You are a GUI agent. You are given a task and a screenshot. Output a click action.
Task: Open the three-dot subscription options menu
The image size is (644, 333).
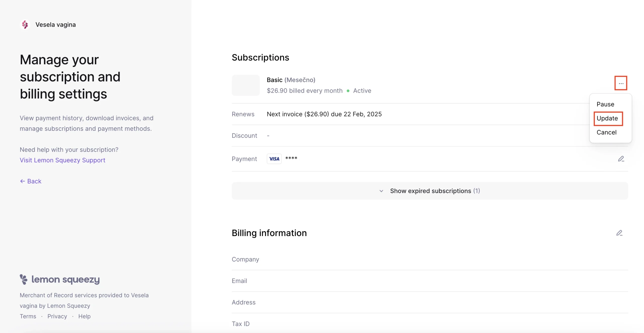click(x=621, y=83)
